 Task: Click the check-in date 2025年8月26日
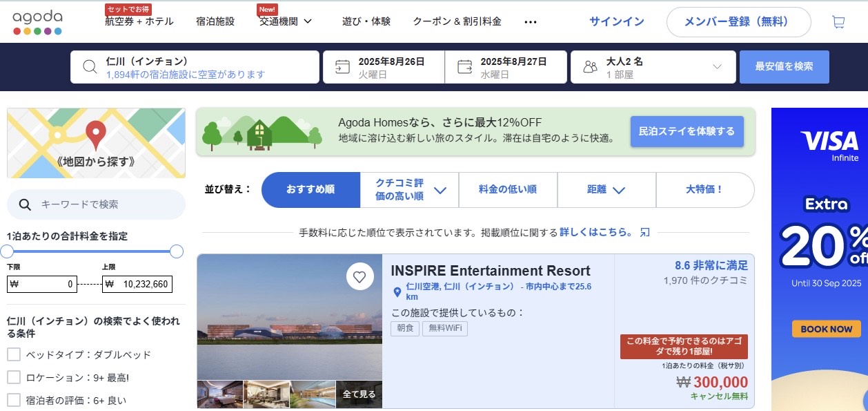[383, 67]
